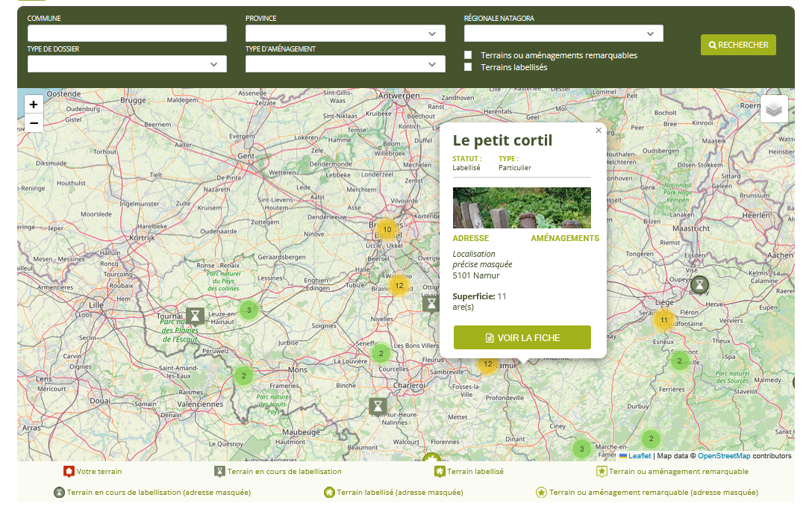Image resolution: width=812 pixels, height=515 pixels.
Task: Select hourglass marker near Tournai
Action: [x=195, y=315]
